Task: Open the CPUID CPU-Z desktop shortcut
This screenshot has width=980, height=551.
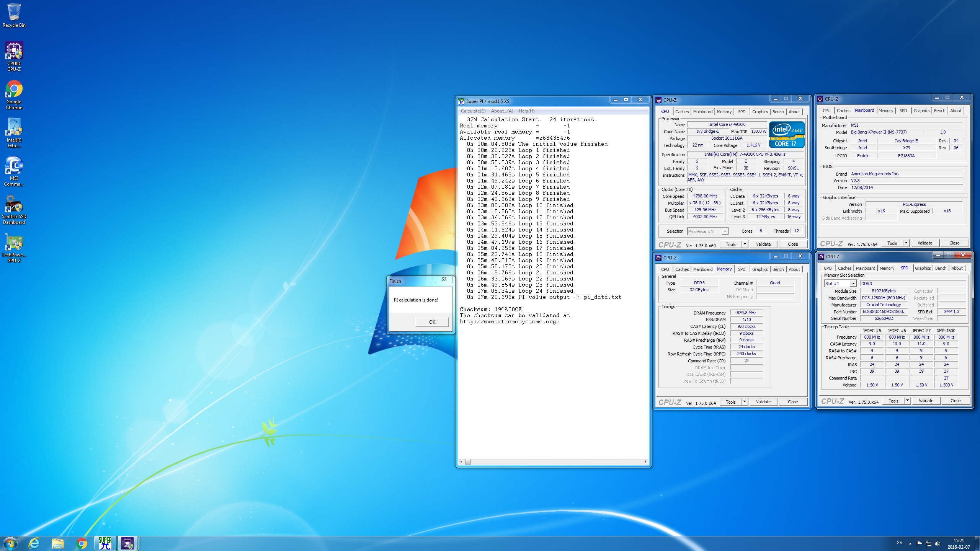Action: (x=14, y=57)
